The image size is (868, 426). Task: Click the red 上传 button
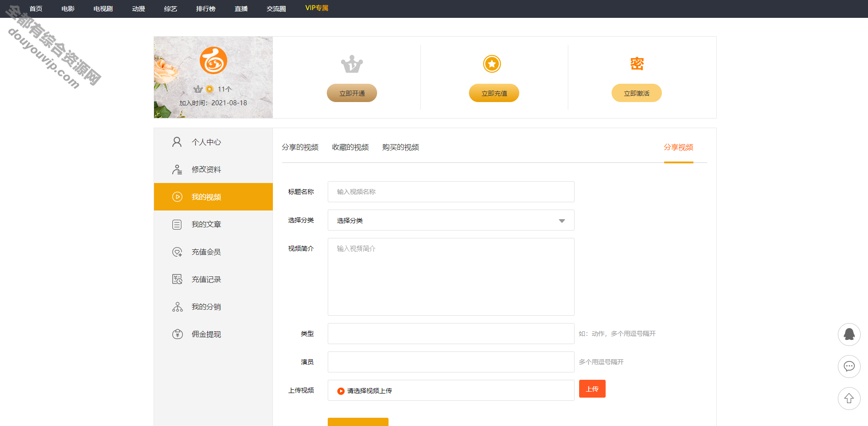592,389
